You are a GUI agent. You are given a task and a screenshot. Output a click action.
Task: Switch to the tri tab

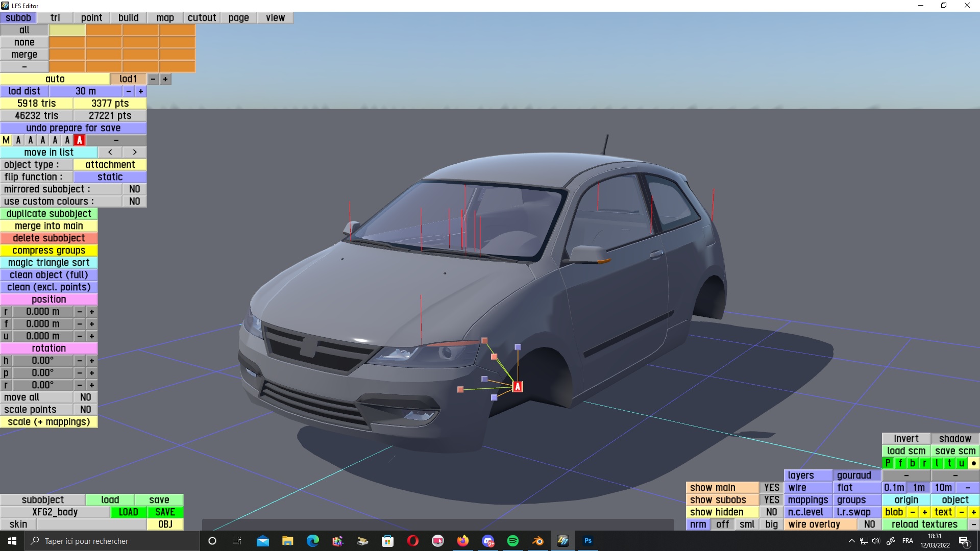pyautogui.click(x=55, y=18)
